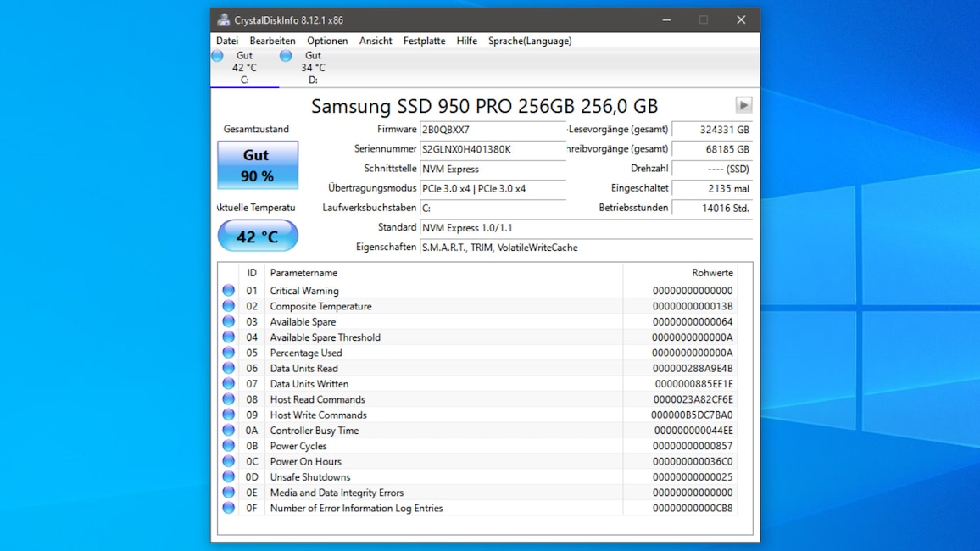Click raw value 000000000036C0
This screenshot has width=980, height=551.
tap(693, 461)
